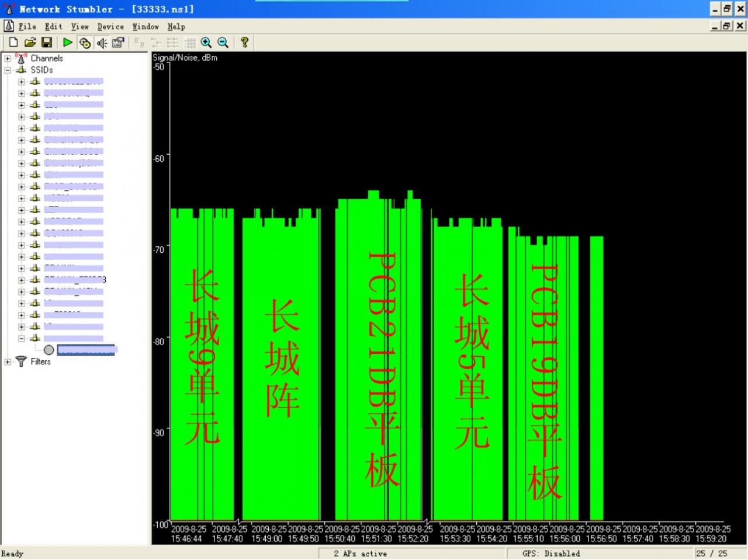
Task: Open the Options dialog toolbar icon
Action: point(118,43)
